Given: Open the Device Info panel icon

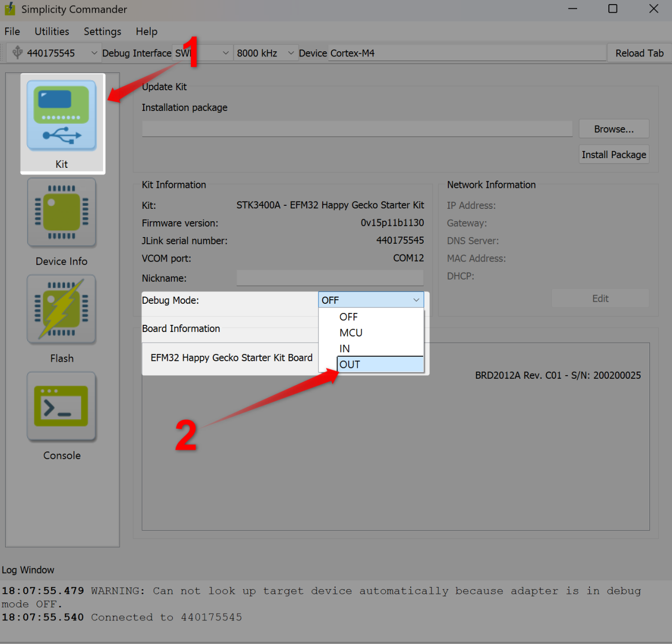Looking at the screenshot, I should 62,212.
